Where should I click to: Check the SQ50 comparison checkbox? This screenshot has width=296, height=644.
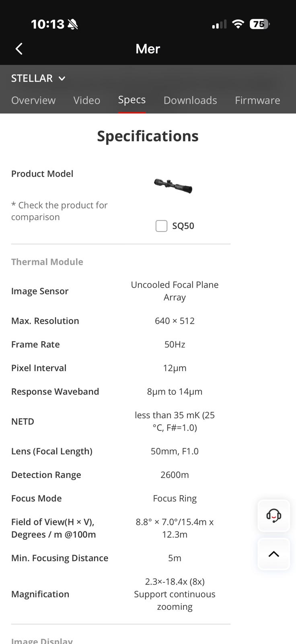coord(161,226)
